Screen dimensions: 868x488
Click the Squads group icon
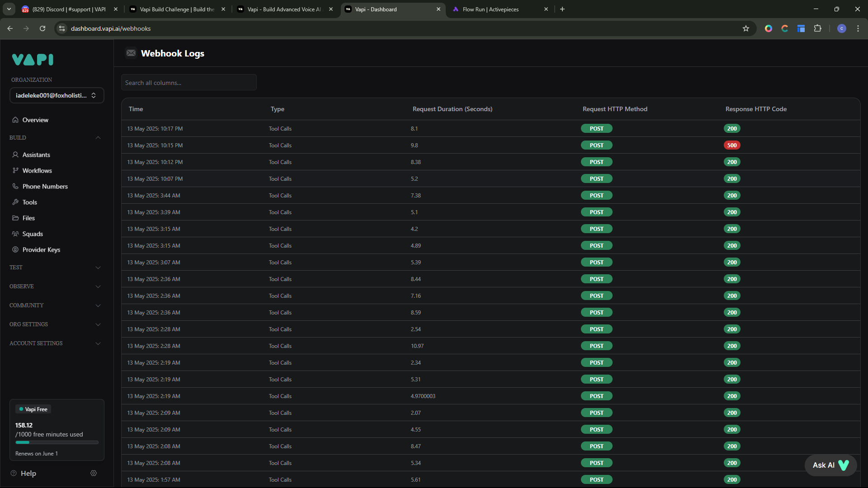pos(15,234)
